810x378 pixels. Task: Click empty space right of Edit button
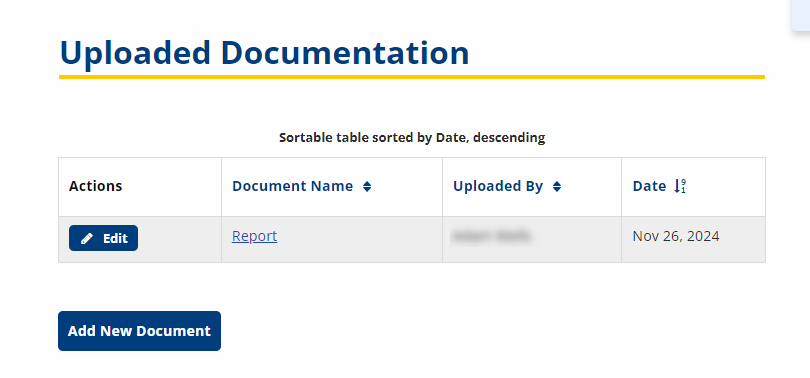coord(179,239)
